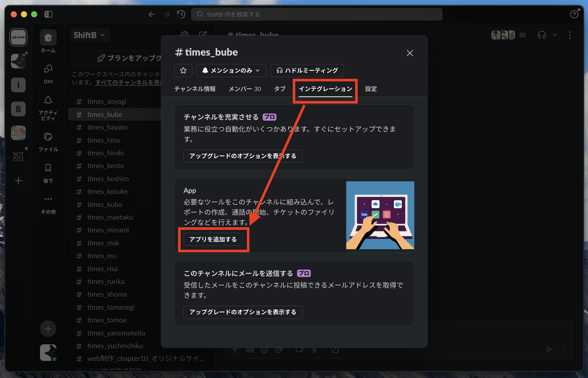Open the help question mark icon
The image size is (588, 378).
coord(574,14)
